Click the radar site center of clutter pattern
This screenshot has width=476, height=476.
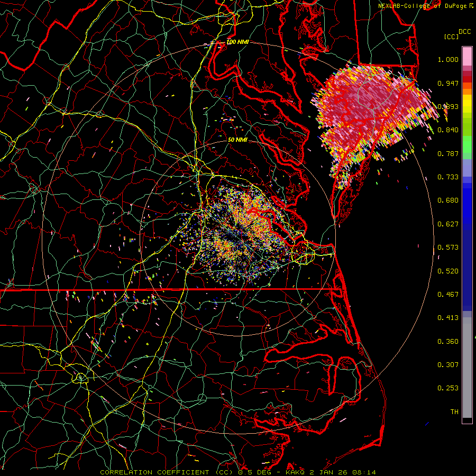tap(237, 238)
